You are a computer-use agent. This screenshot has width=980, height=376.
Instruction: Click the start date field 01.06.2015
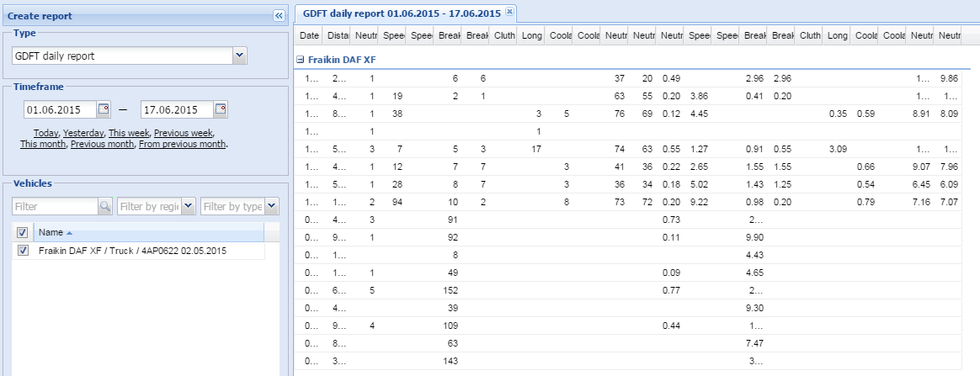(x=61, y=109)
